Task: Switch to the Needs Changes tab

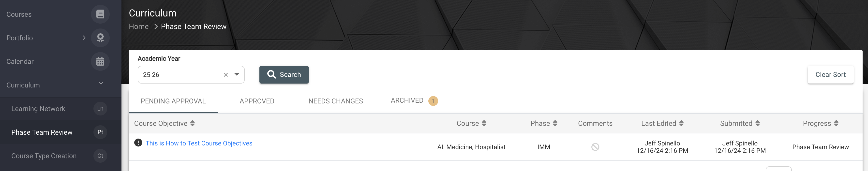Action: pos(336,101)
